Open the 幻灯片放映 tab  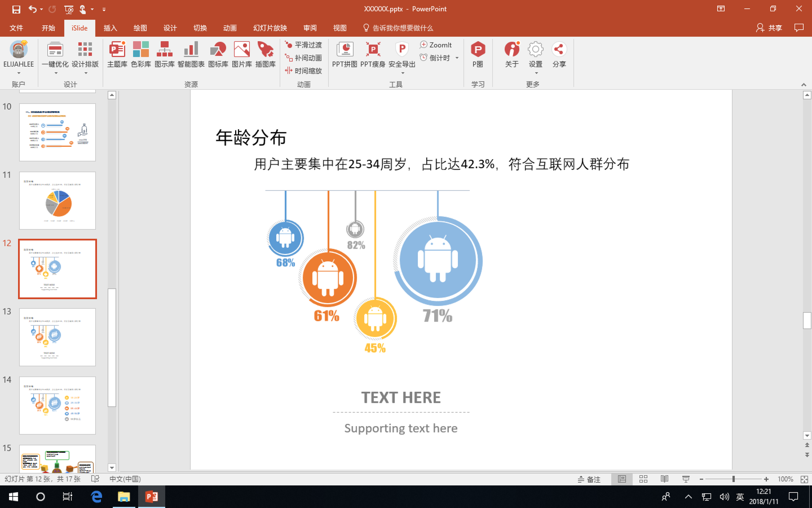(x=270, y=28)
